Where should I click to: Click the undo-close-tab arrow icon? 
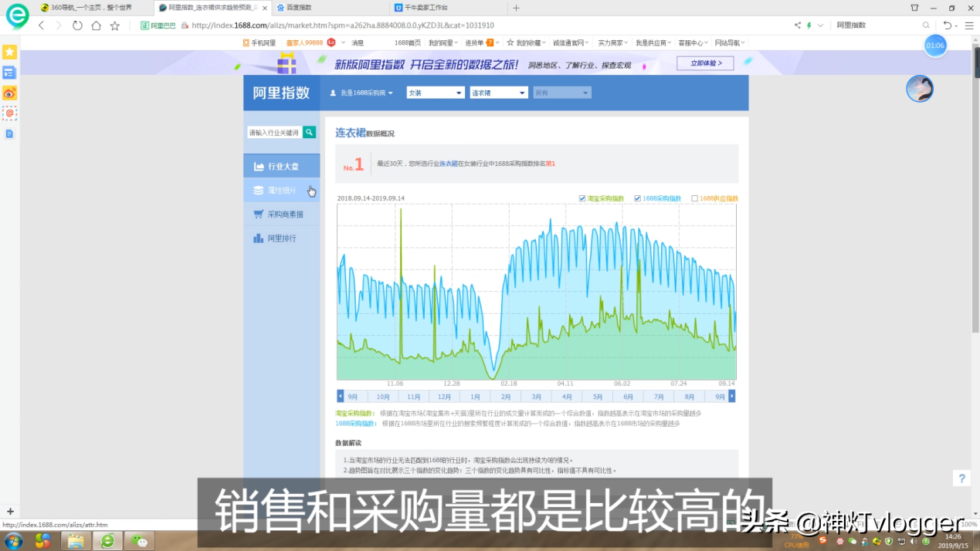tap(948, 25)
